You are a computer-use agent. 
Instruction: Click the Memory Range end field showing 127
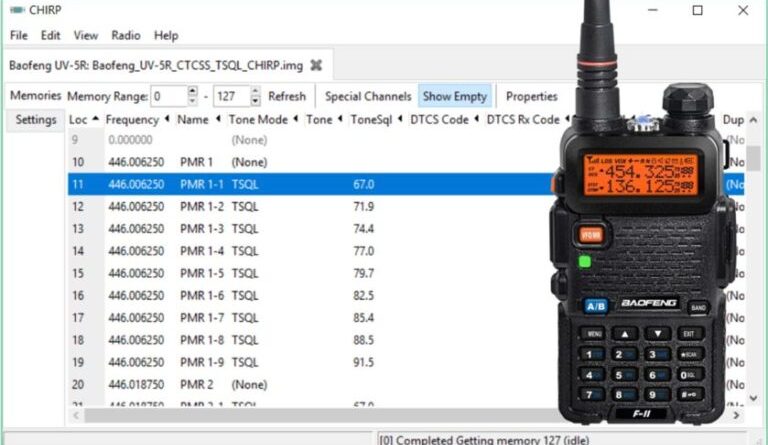point(232,96)
